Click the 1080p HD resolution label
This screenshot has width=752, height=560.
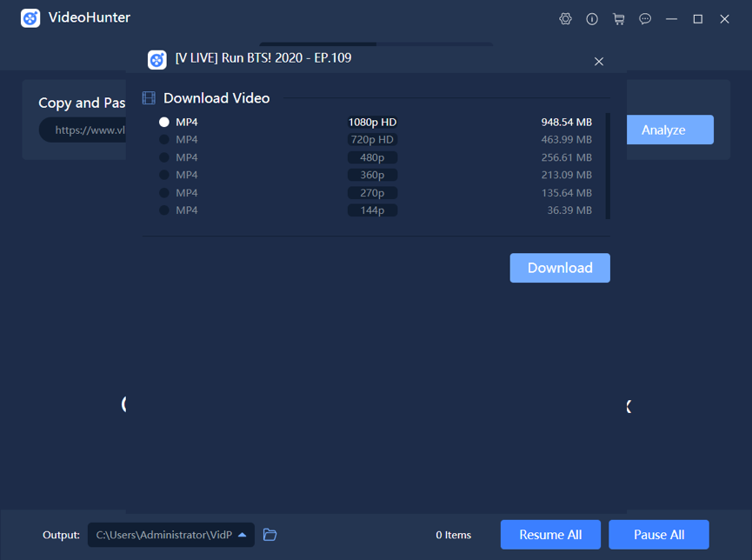[x=372, y=122]
